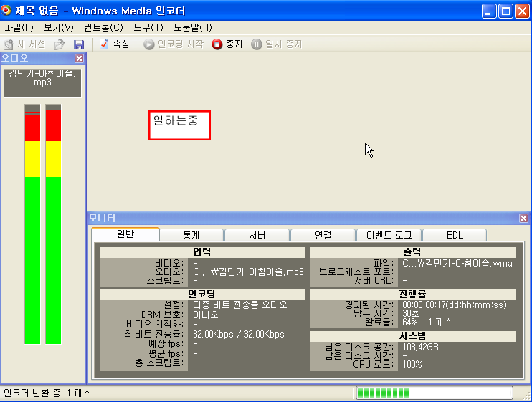Click the bit rate value 32.00Kbps / 32.00Kbps
Viewport: 532px width, 402px height.
[239, 335]
